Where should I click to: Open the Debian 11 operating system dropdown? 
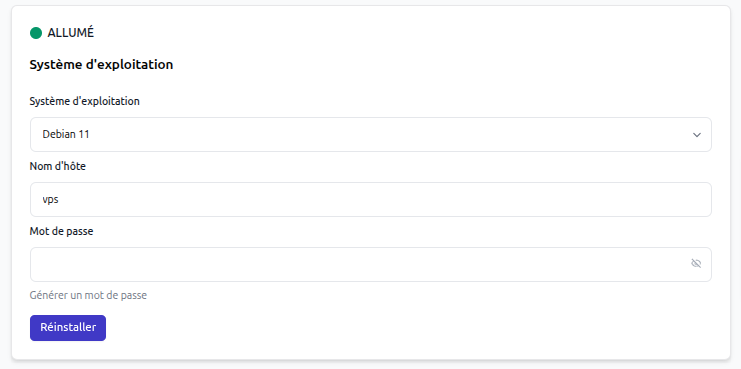click(370, 135)
